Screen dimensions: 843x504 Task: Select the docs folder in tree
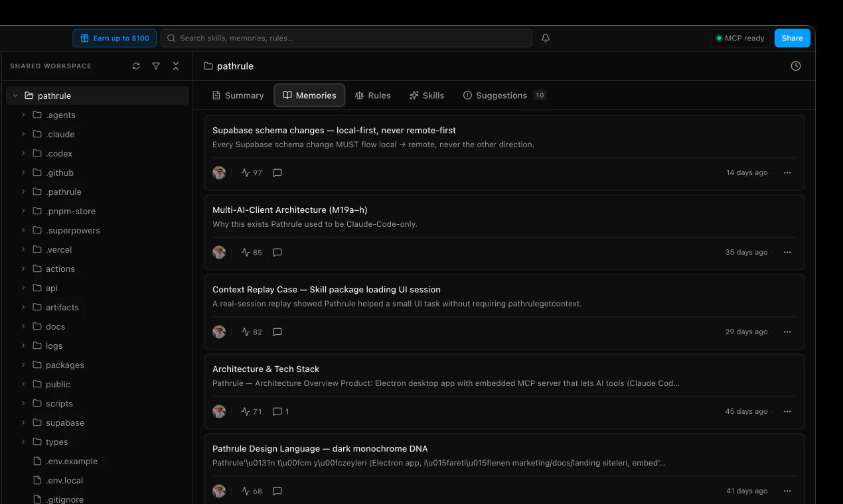pos(98,327)
